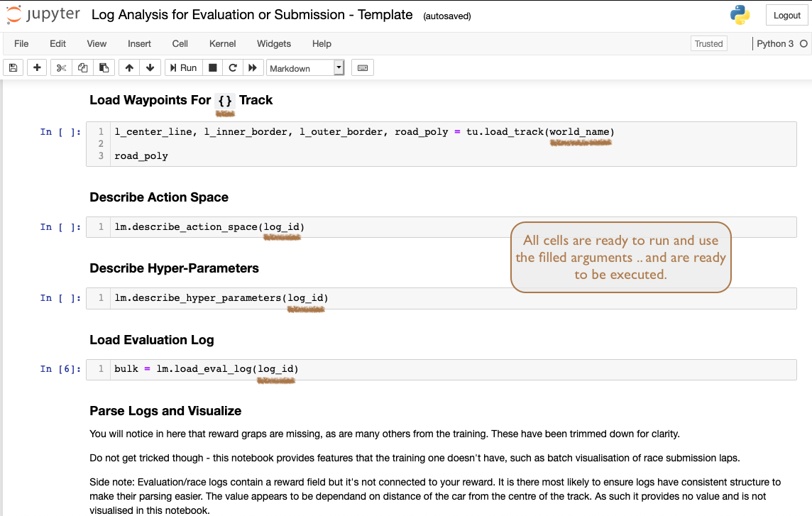Move selected cell down with arrow icon
This screenshot has height=516, width=812.
click(150, 67)
